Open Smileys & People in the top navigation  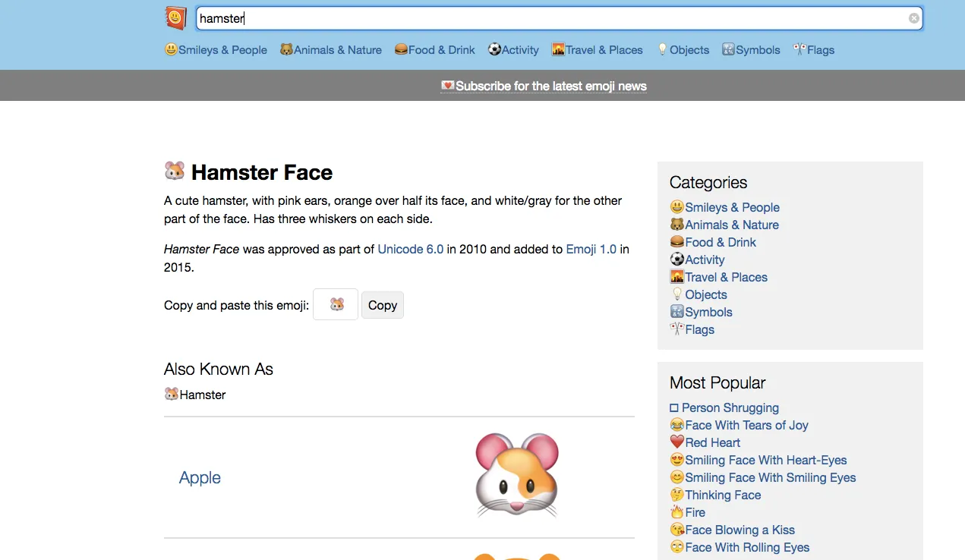pyautogui.click(x=216, y=50)
